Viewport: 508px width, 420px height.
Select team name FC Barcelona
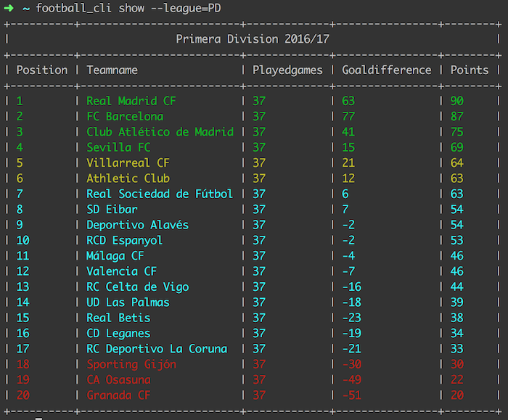pos(125,116)
